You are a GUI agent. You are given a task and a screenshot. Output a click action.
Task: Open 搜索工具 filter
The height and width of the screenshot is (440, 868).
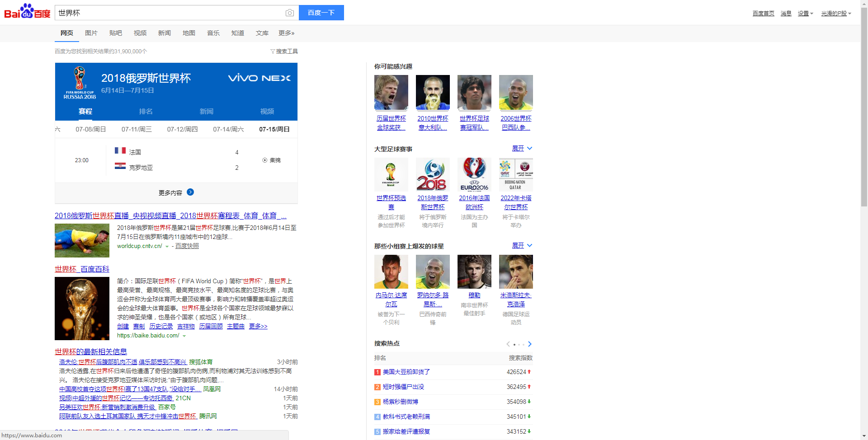[x=284, y=51]
